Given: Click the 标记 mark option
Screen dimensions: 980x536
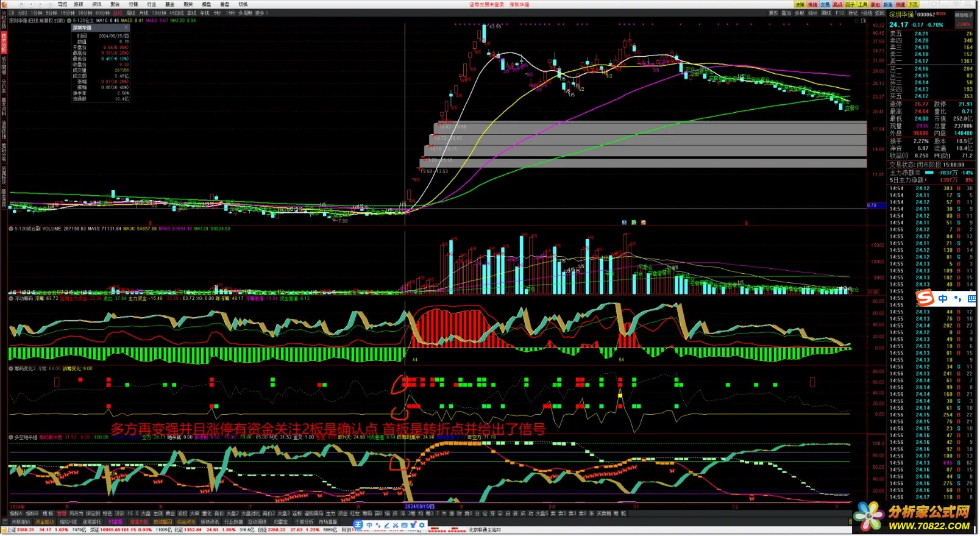Looking at the screenshot, I should pos(853,13).
